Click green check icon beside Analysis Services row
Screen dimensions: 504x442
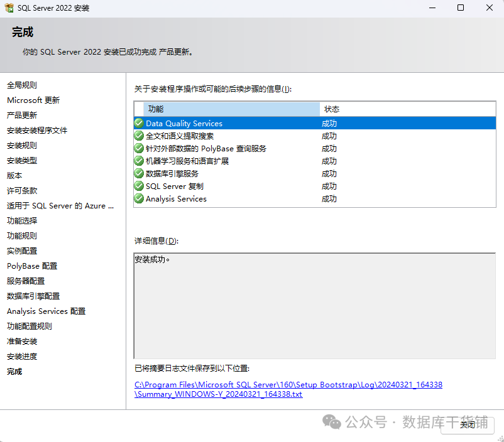tap(139, 198)
